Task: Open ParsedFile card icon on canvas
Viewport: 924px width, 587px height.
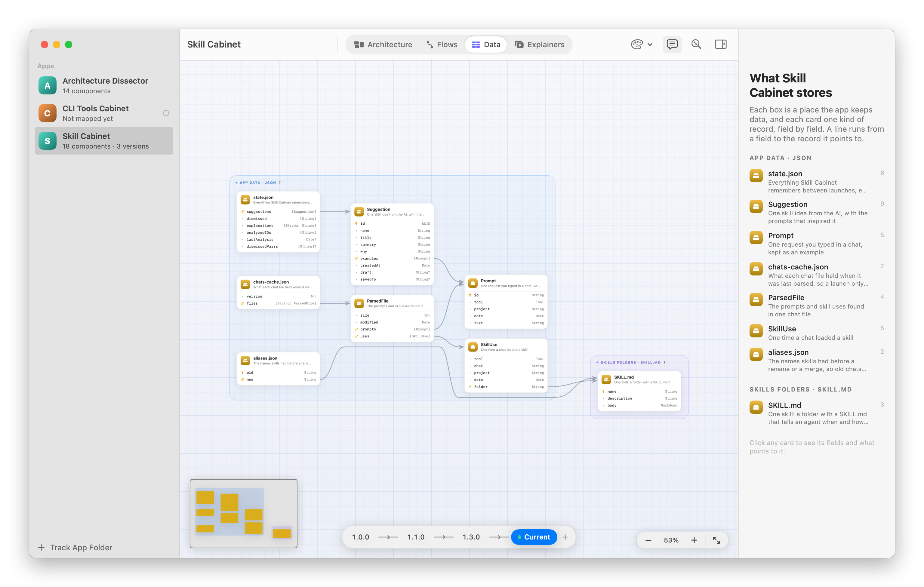Action: coord(359,303)
